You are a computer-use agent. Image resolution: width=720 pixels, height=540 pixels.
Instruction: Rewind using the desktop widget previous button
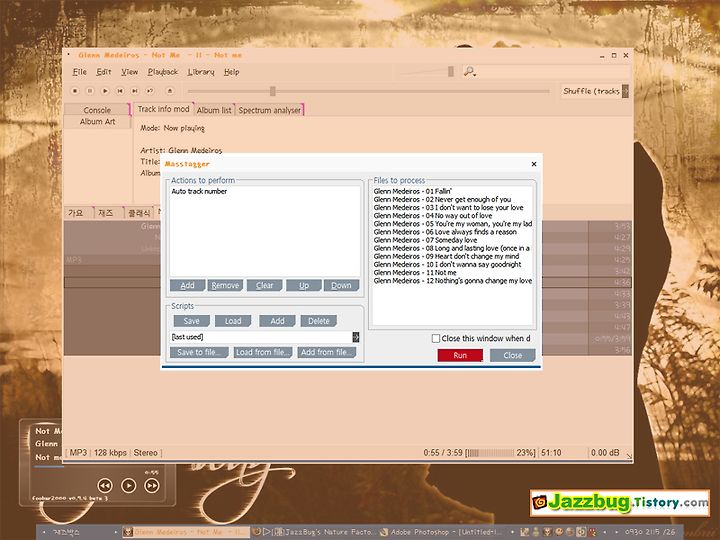tap(105, 485)
